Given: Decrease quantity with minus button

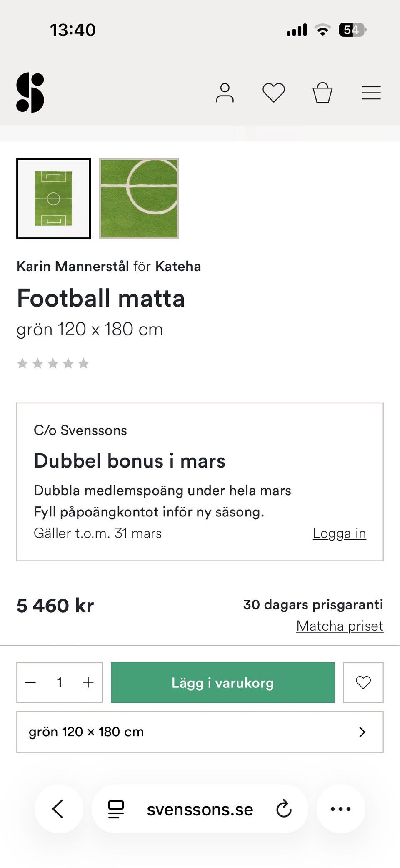Looking at the screenshot, I should (31, 683).
